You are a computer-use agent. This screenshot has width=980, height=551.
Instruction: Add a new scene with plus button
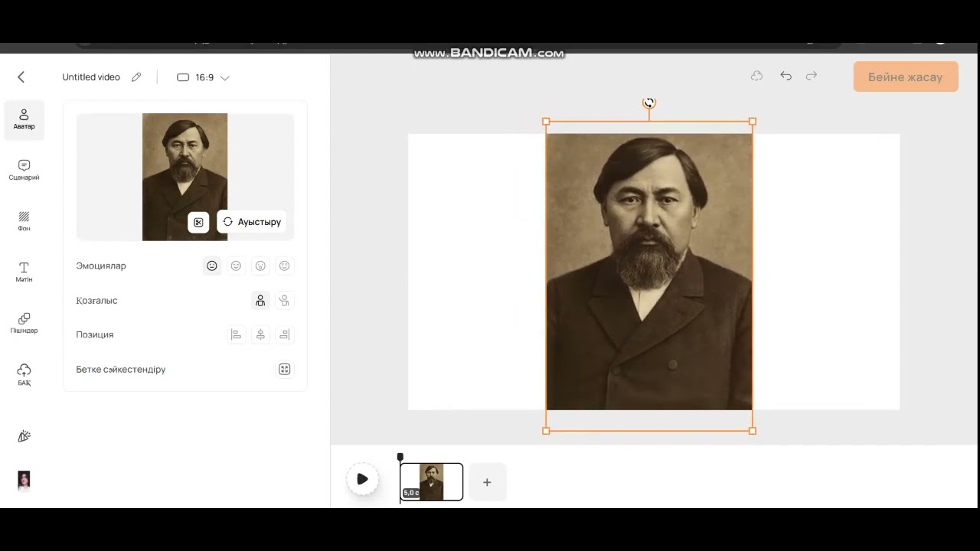(x=487, y=482)
